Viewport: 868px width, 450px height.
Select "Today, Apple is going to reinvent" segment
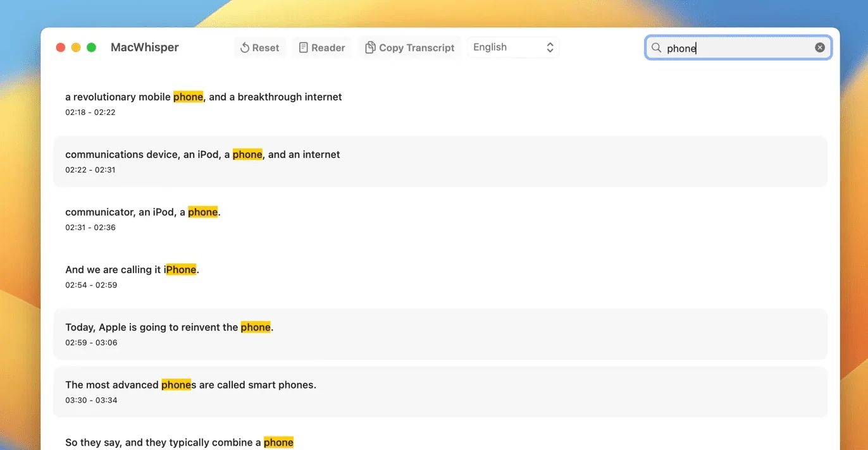(440, 334)
